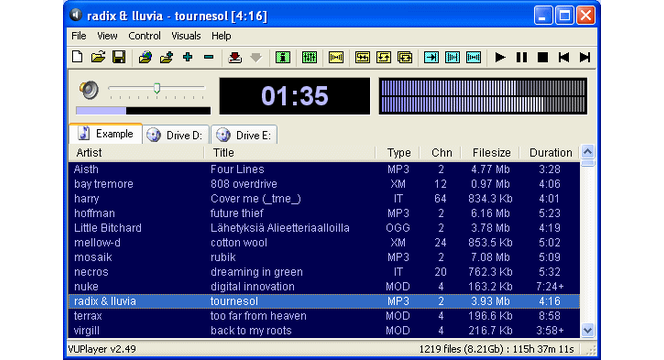Viewport: 664px width, 360px height.
Task: Sort playlist by Filesize column header
Action: point(491,152)
